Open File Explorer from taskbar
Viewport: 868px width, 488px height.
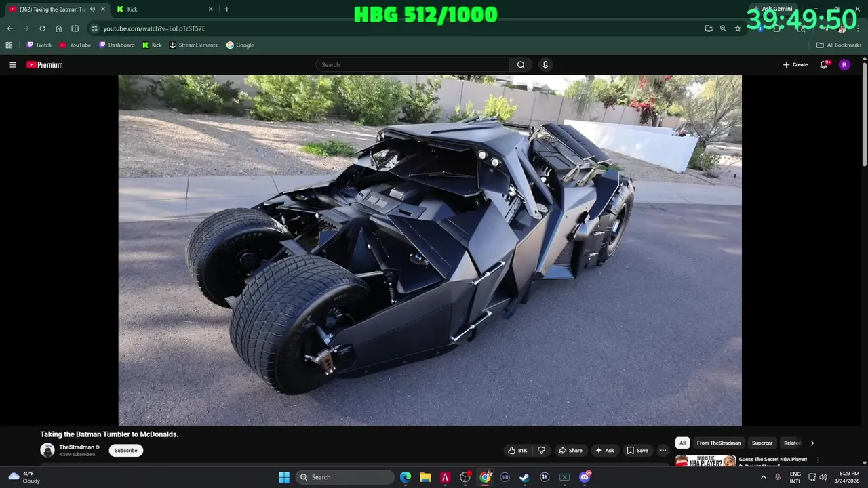[x=425, y=477]
